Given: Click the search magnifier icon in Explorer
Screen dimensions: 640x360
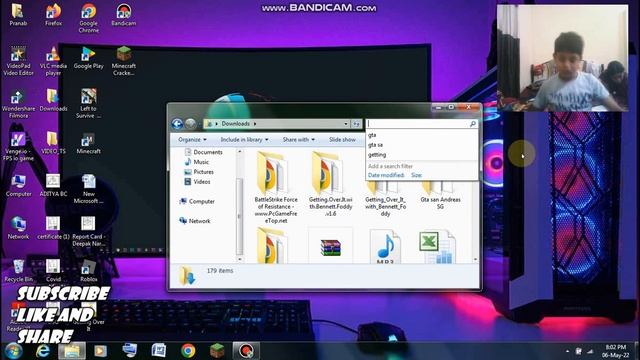Looking at the screenshot, I should coord(473,124).
